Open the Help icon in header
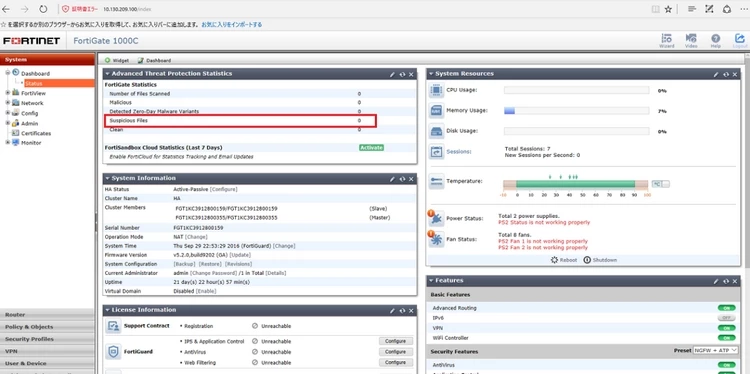This screenshot has width=750, height=374. [716, 40]
